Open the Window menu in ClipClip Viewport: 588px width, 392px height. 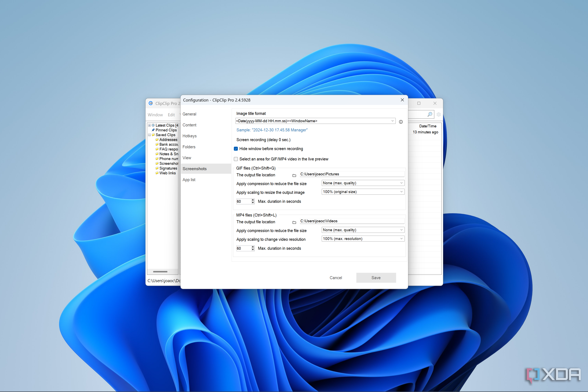coord(155,115)
